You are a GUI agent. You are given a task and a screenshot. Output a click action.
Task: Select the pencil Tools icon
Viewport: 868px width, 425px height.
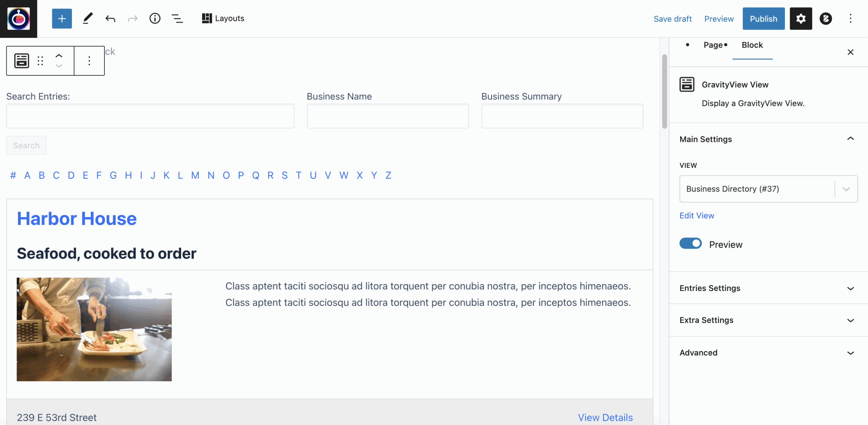pyautogui.click(x=87, y=19)
